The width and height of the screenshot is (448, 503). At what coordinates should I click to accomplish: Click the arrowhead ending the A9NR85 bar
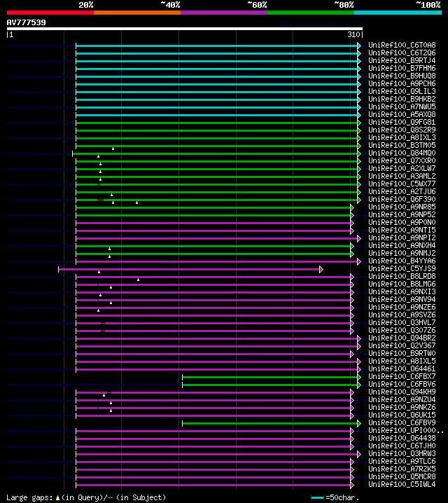(x=352, y=207)
